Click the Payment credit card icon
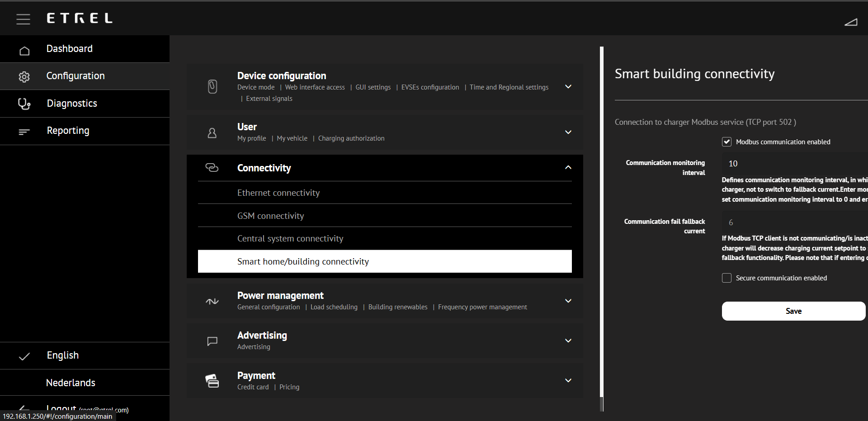 [212, 381]
